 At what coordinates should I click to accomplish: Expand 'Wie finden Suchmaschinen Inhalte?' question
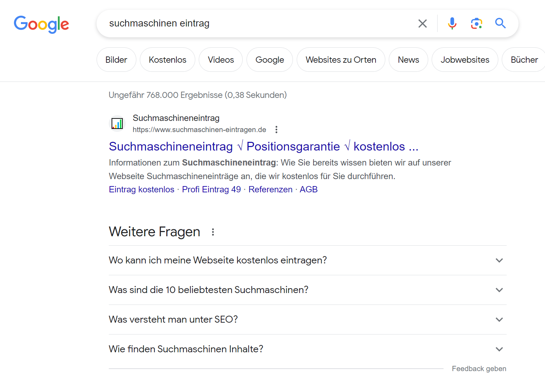click(x=499, y=349)
